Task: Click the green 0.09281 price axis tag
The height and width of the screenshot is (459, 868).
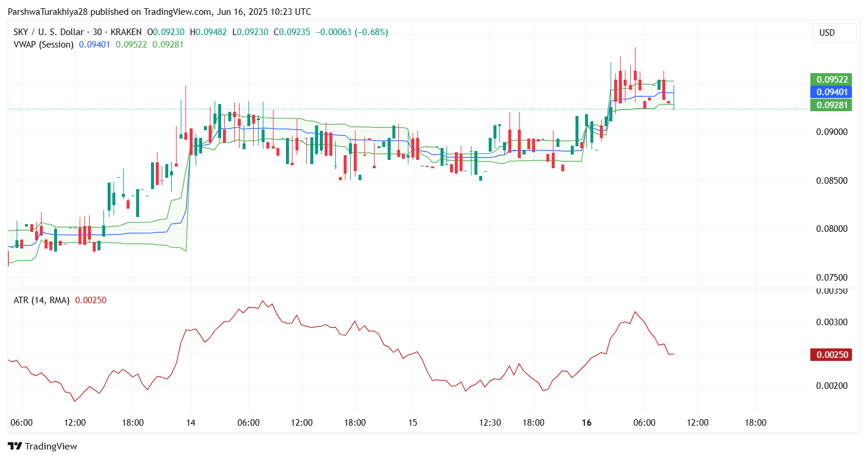Action: (x=831, y=105)
